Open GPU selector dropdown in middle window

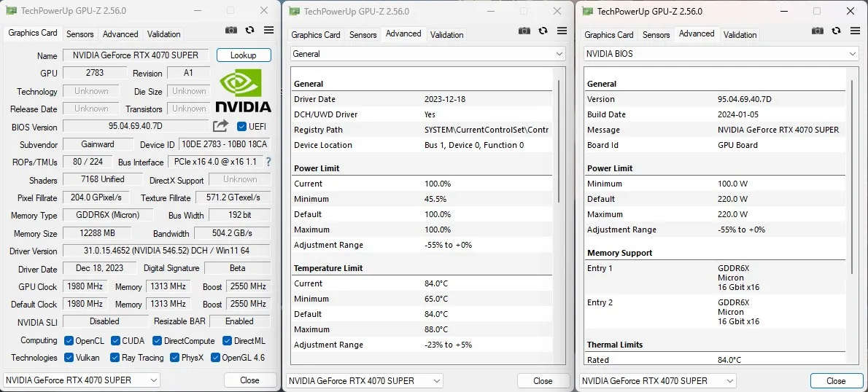(365, 381)
